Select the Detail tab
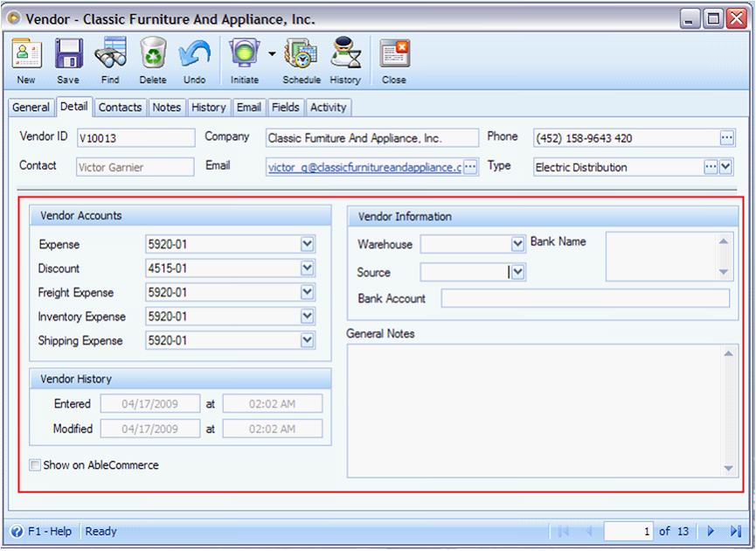 click(73, 106)
